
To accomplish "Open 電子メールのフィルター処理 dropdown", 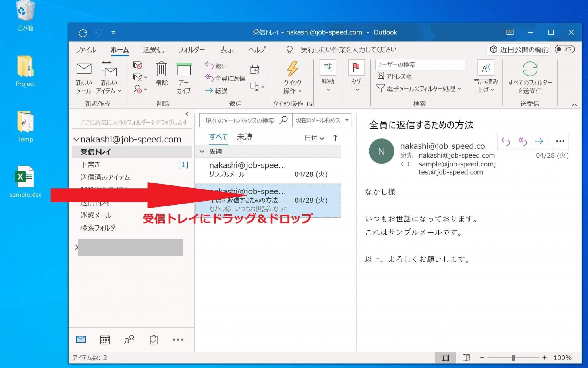I will tap(419, 89).
